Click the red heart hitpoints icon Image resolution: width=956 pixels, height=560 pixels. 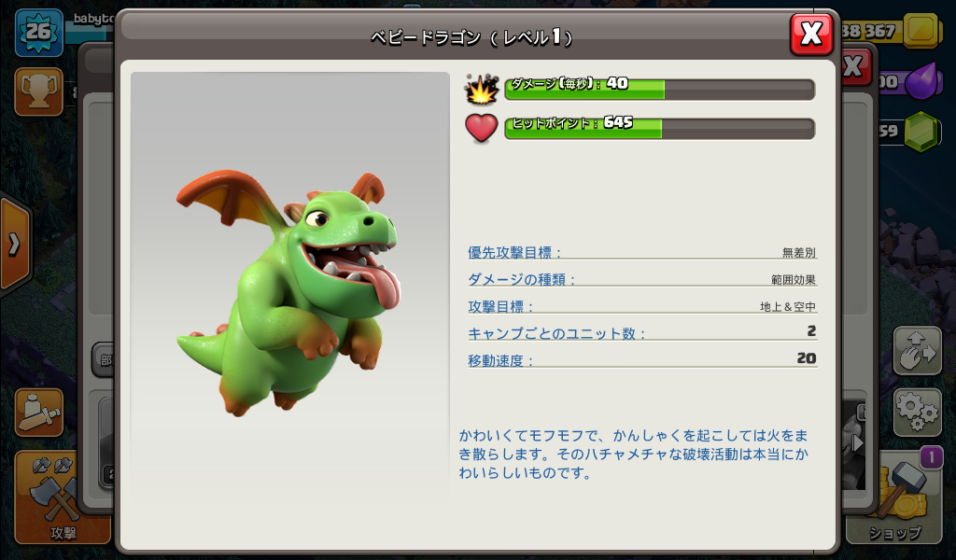482,128
